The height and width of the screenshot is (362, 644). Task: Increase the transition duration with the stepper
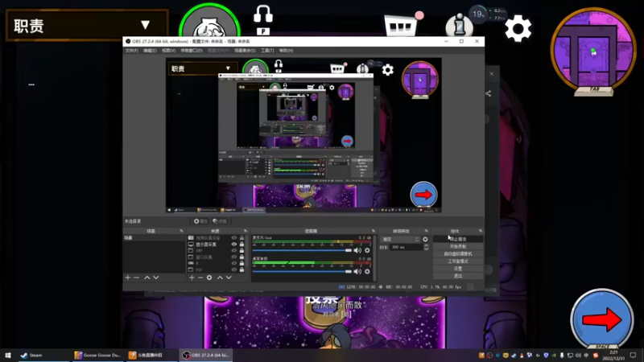coord(426,245)
